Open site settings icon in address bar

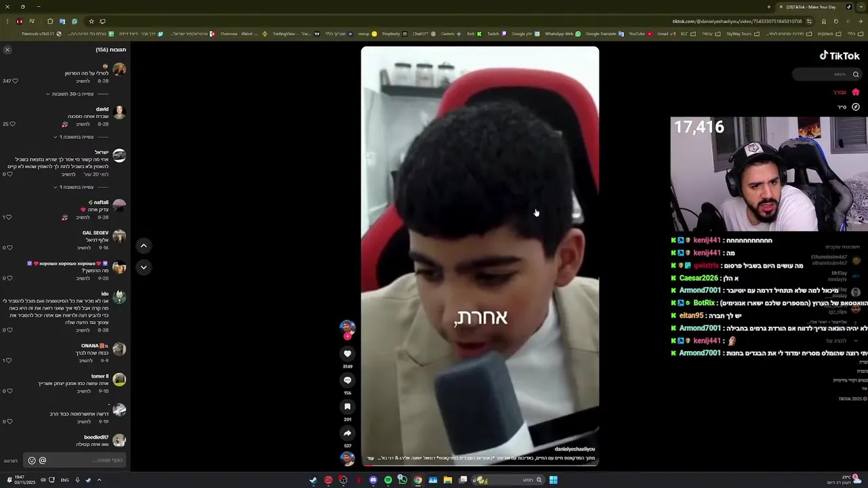[x=809, y=21]
